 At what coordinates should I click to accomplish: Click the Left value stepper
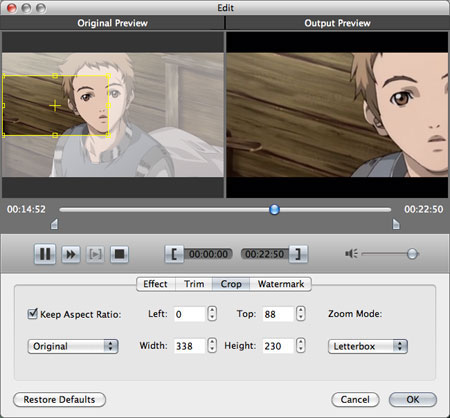tap(212, 314)
